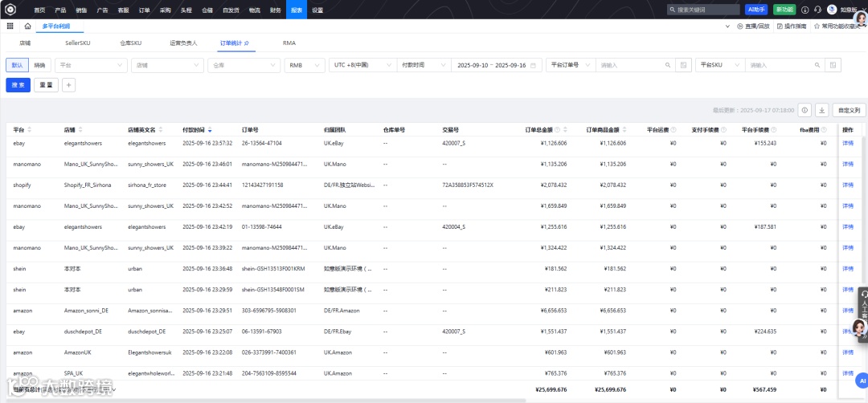Open 详情 for order 26-13564-47104
The width and height of the screenshot is (868, 403).
[x=848, y=143]
